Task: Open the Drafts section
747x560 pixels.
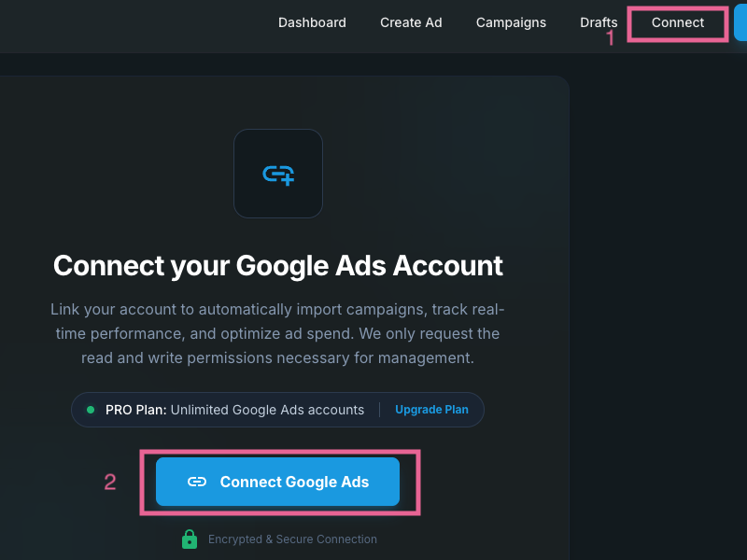Action: pos(598,22)
